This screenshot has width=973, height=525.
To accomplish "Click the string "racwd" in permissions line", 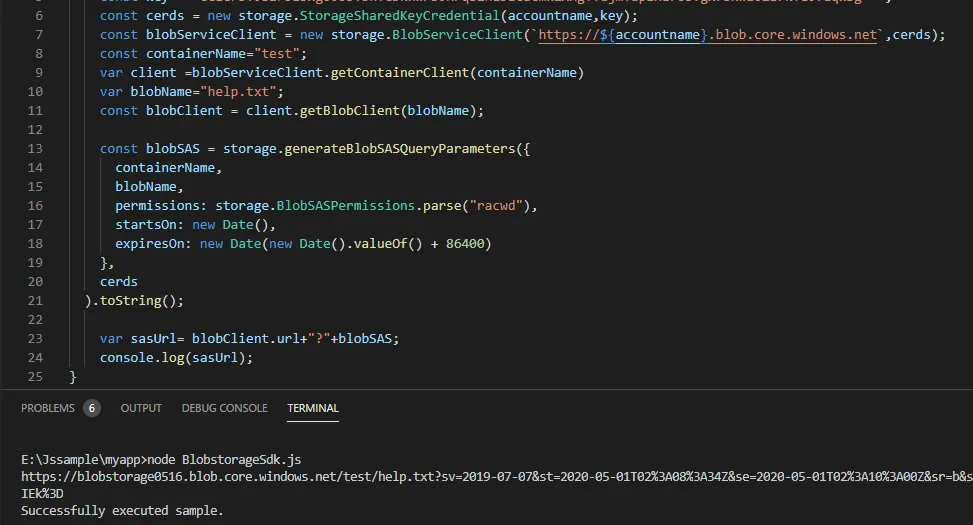I will (x=496, y=205).
